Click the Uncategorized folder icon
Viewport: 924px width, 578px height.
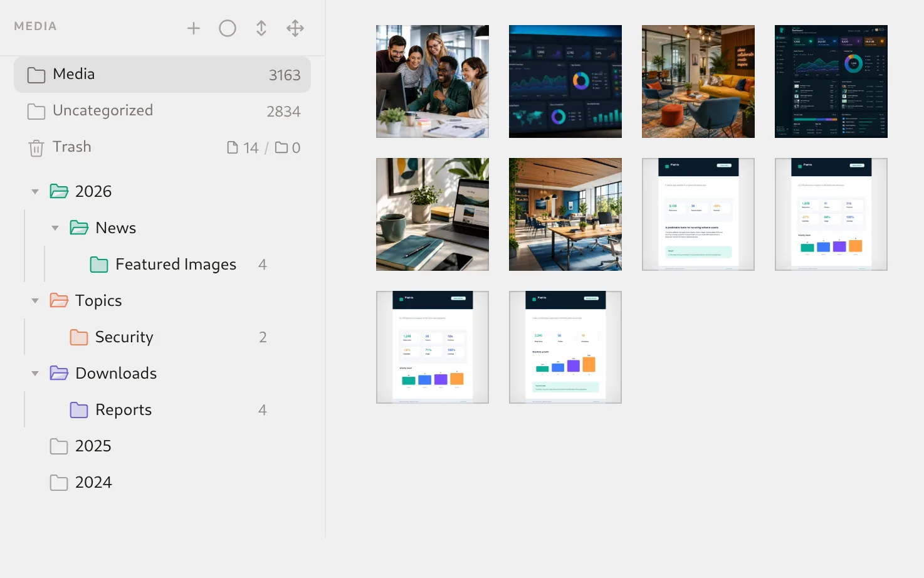click(x=36, y=112)
